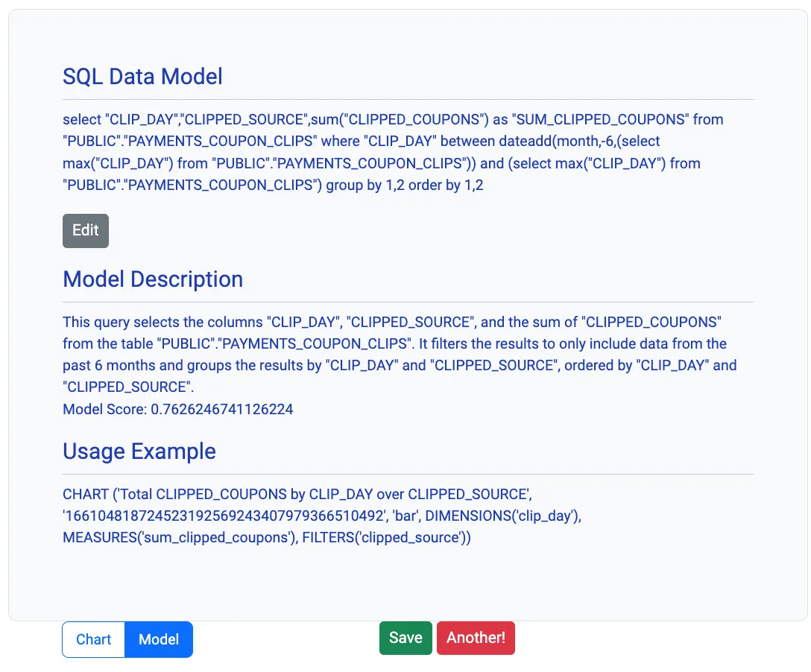811x672 pixels.
Task: Click the Model Description heading
Action: 153,279
